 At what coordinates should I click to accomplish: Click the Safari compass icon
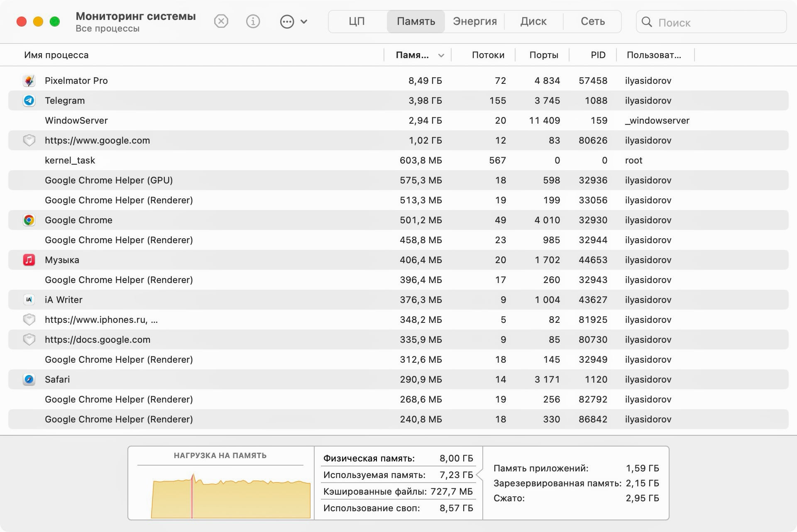point(29,379)
